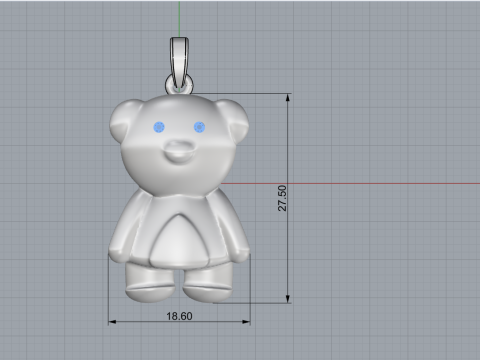Click the bear's nose
Viewport: 480px width, 360px height.
click(x=179, y=152)
